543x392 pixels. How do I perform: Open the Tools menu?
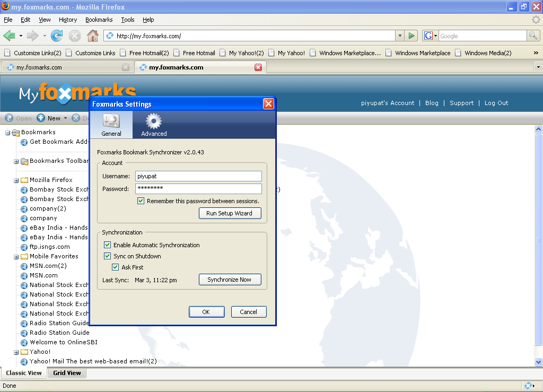click(x=128, y=20)
